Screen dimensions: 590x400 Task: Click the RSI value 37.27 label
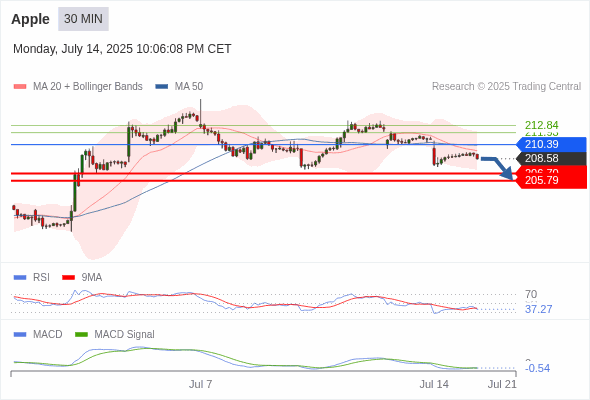click(538, 309)
